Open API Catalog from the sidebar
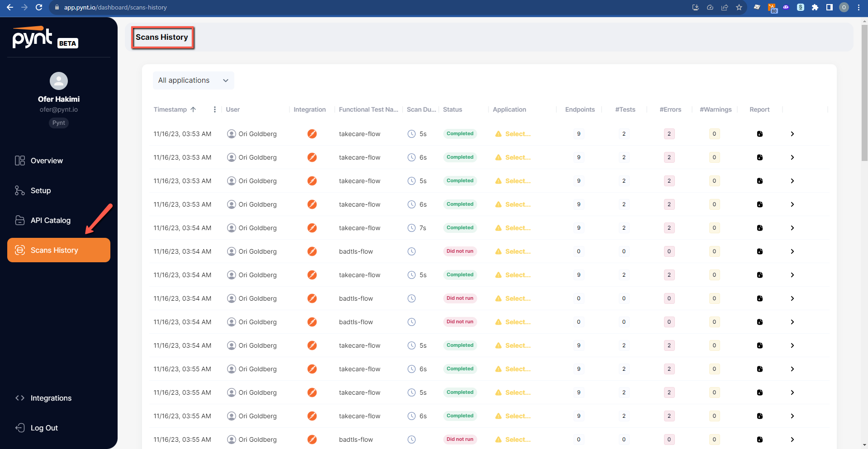Screen dimensions: 868x449 coord(50,220)
